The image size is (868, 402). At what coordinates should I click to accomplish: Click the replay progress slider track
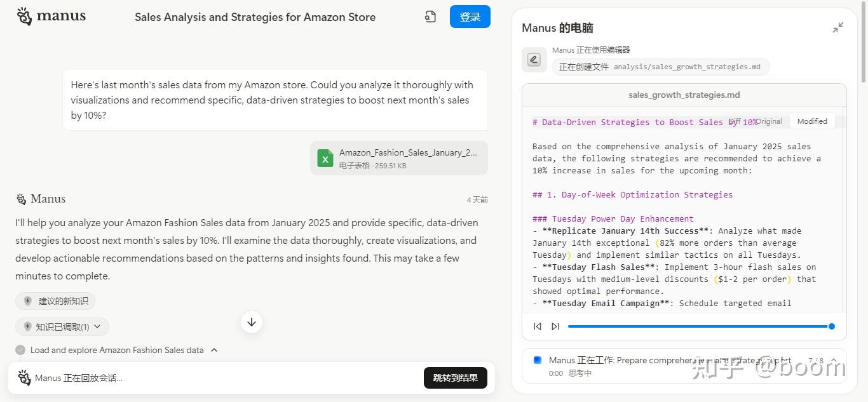click(x=699, y=326)
